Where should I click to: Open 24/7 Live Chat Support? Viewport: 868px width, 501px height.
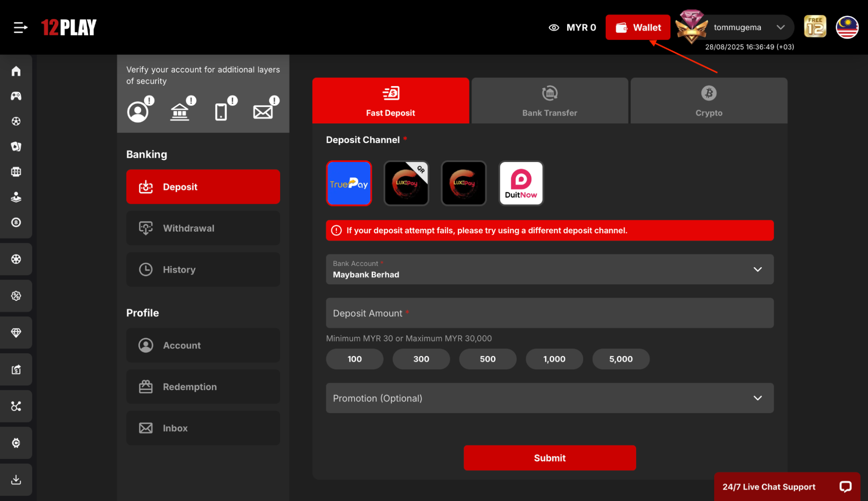point(768,487)
